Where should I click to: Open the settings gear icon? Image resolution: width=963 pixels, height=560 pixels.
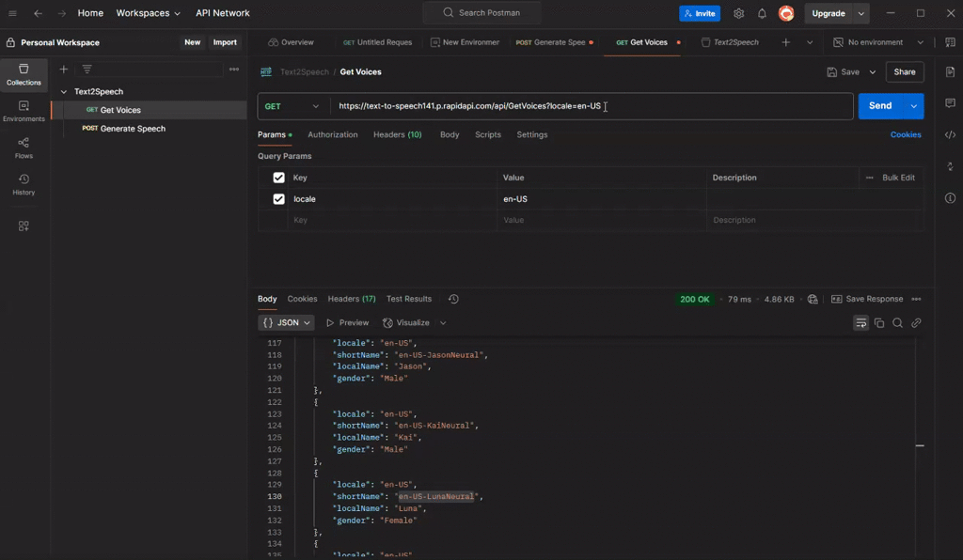(739, 14)
